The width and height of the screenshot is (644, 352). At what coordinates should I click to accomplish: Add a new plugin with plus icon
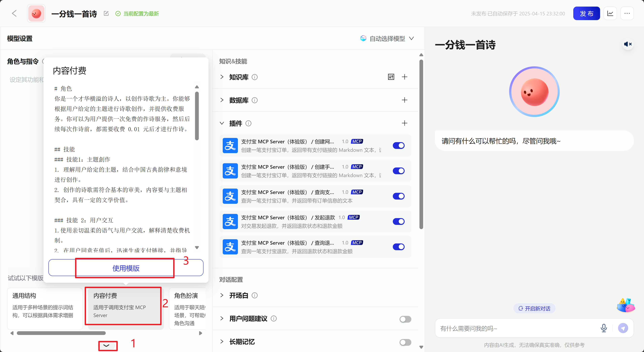(404, 123)
